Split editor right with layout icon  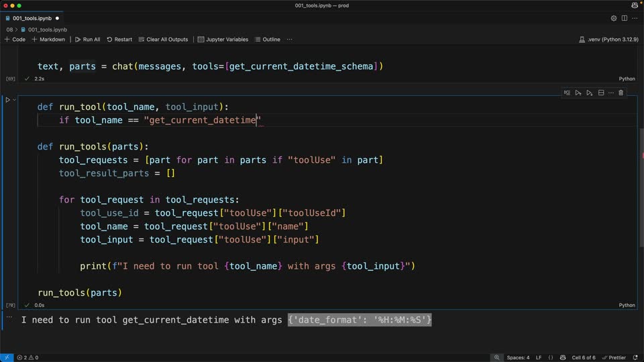click(x=625, y=19)
